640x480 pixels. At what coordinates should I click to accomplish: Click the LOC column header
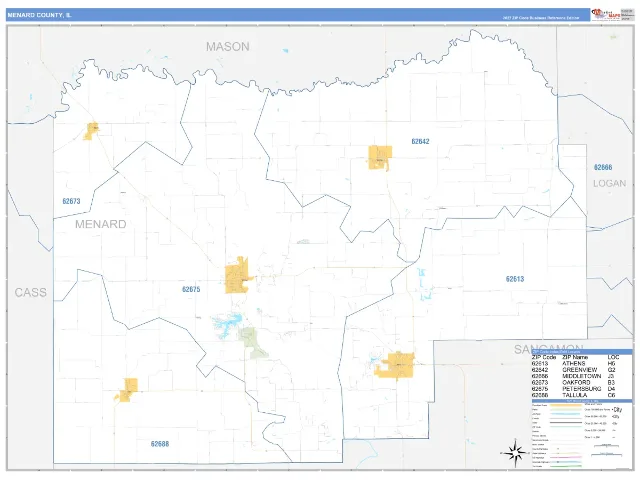pyautogui.click(x=613, y=357)
